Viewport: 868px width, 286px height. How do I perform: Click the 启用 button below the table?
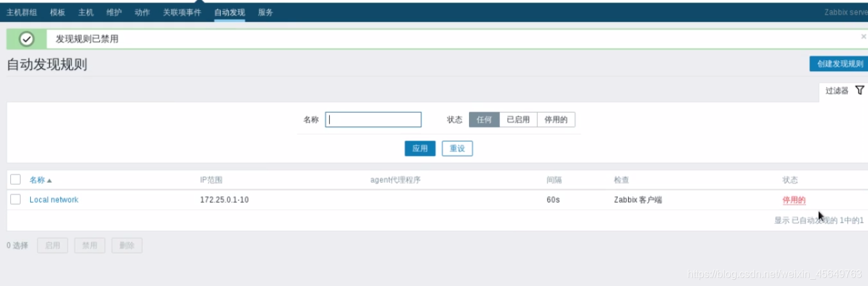53,245
